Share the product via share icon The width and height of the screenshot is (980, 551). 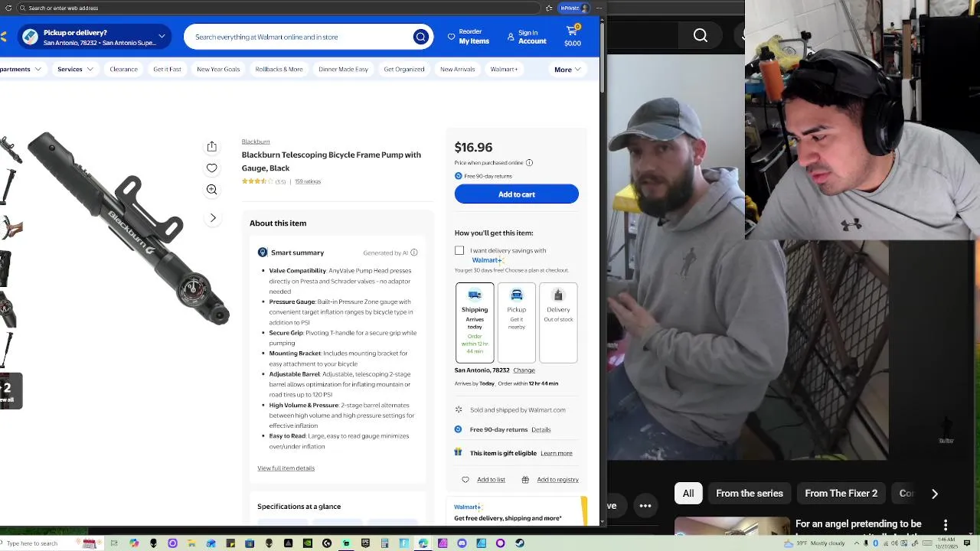pos(212,146)
